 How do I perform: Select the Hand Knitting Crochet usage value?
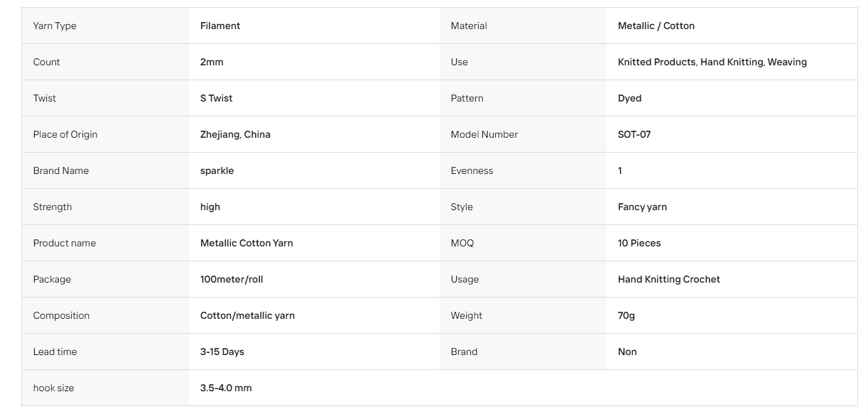click(669, 279)
